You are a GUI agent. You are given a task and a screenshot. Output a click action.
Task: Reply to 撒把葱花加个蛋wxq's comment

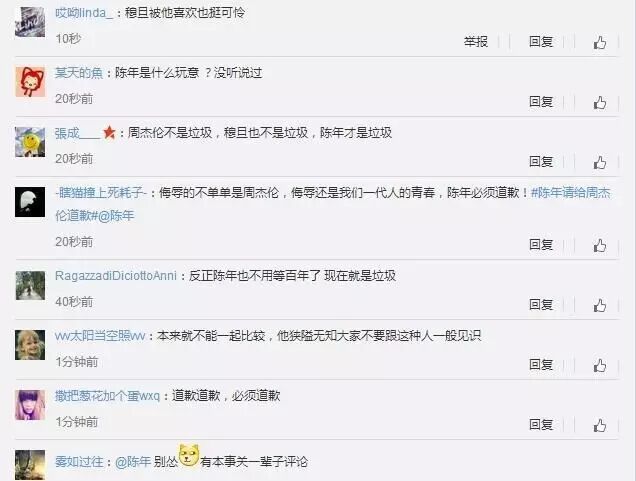(x=541, y=425)
